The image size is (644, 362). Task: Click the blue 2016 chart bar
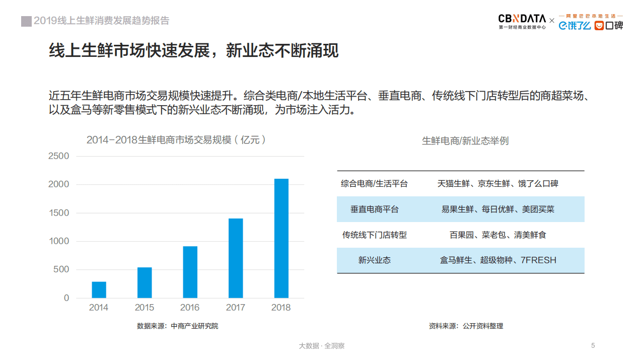190,272
